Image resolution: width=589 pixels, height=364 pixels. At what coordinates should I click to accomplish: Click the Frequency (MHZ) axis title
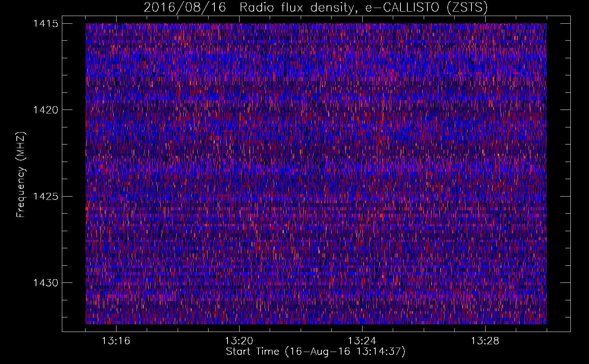(21, 174)
